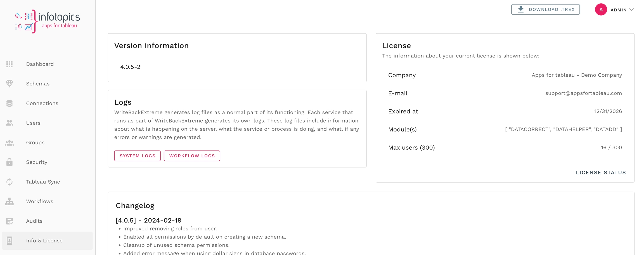644x255 pixels.
Task: Click the Info & License download icon
Action: pos(10,240)
